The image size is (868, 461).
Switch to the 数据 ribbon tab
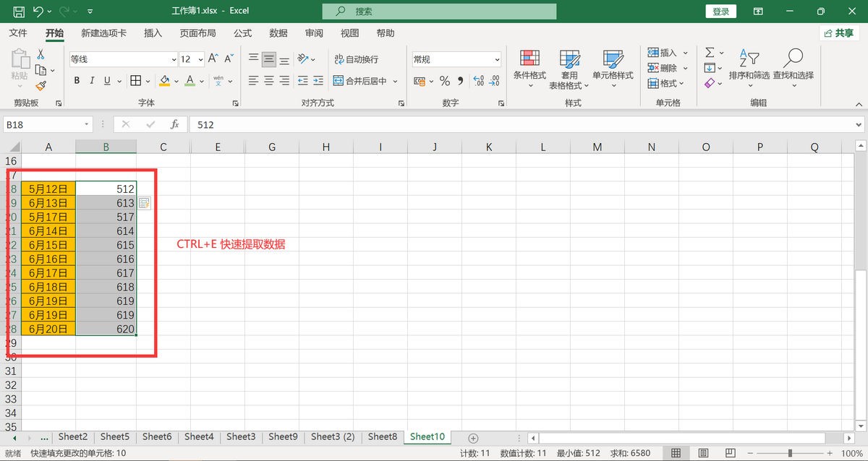pyautogui.click(x=278, y=33)
